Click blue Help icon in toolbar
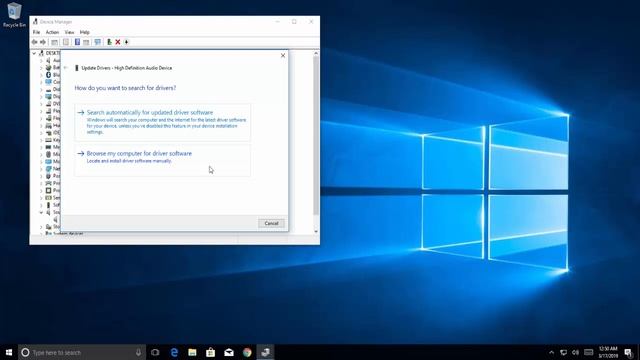The image size is (640, 360). click(77, 42)
